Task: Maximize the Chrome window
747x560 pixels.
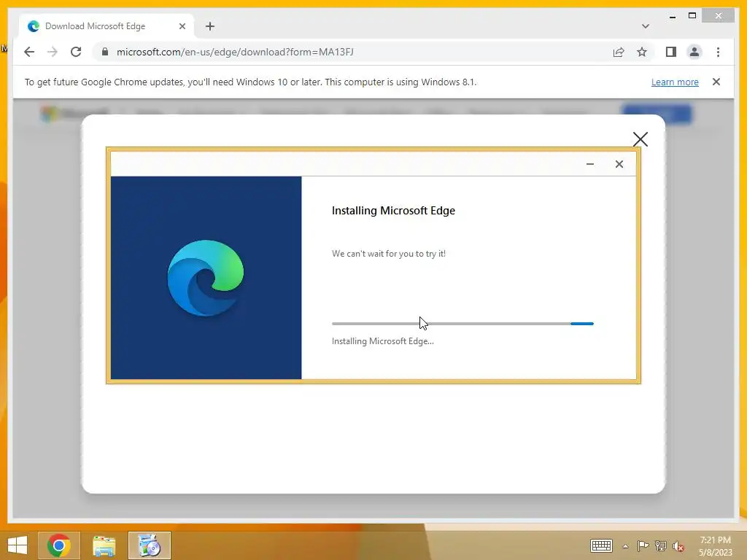Action: (692, 16)
